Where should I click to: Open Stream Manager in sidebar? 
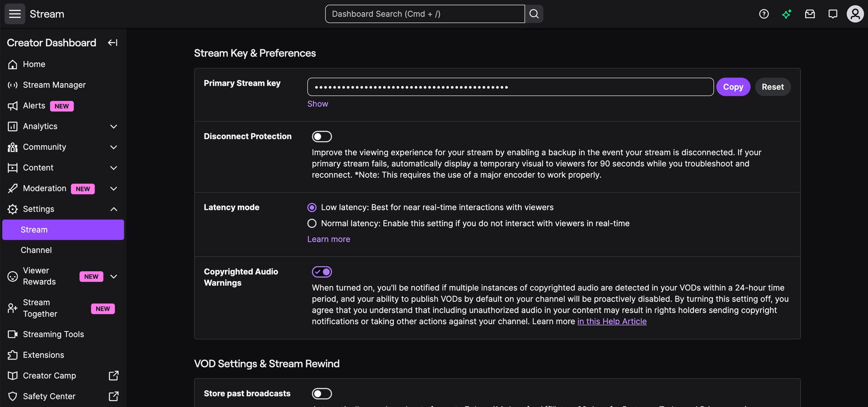[54, 85]
